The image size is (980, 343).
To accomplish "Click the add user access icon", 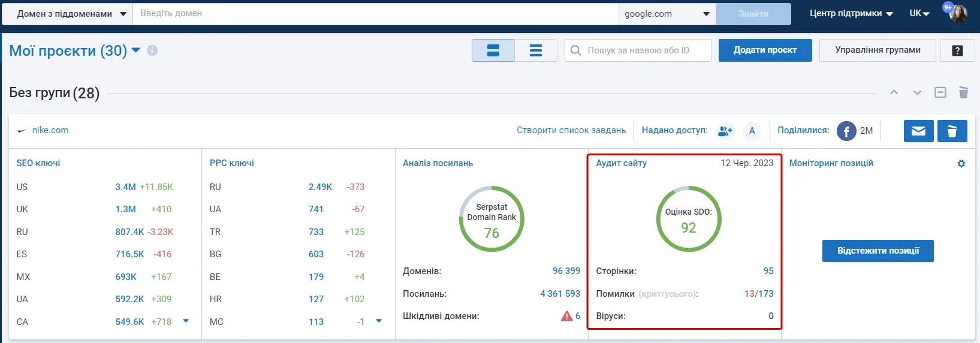I will (x=725, y=130).
